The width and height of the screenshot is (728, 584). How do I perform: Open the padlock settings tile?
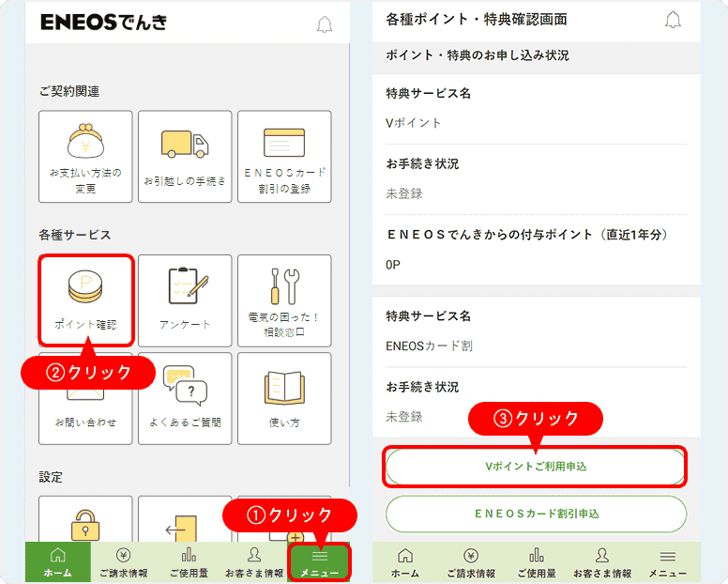(x=85, y=519)
